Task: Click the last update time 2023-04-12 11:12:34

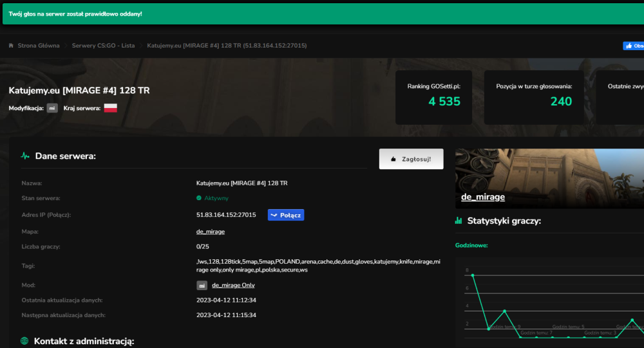Action: (x=226, y=300)
